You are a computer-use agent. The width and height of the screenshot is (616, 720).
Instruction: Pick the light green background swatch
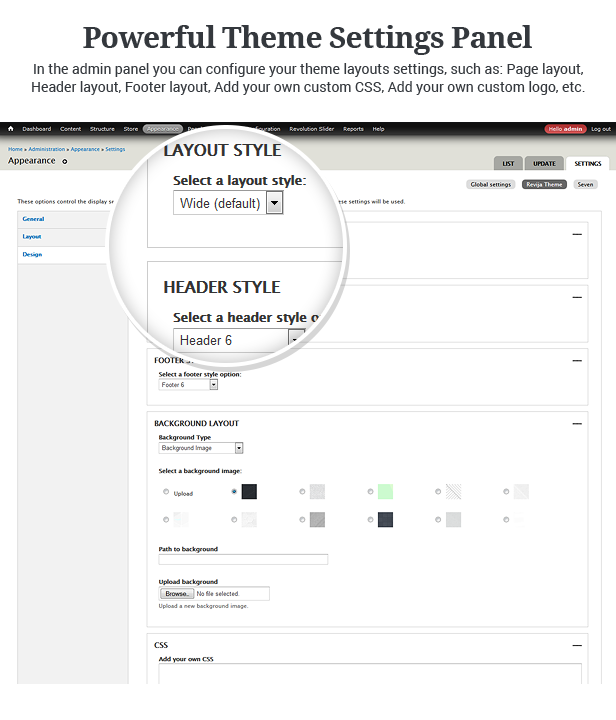click(x=385, y=491)
